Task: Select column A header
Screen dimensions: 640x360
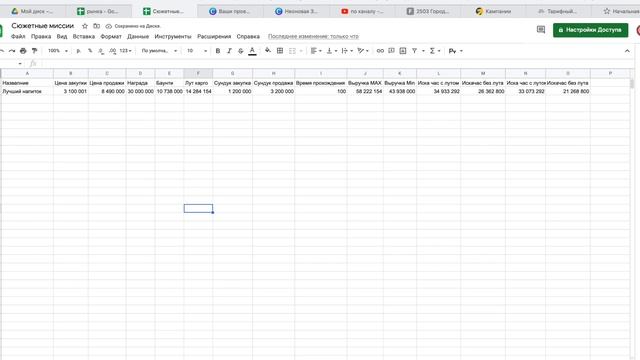Action: (x=27, y=73)
